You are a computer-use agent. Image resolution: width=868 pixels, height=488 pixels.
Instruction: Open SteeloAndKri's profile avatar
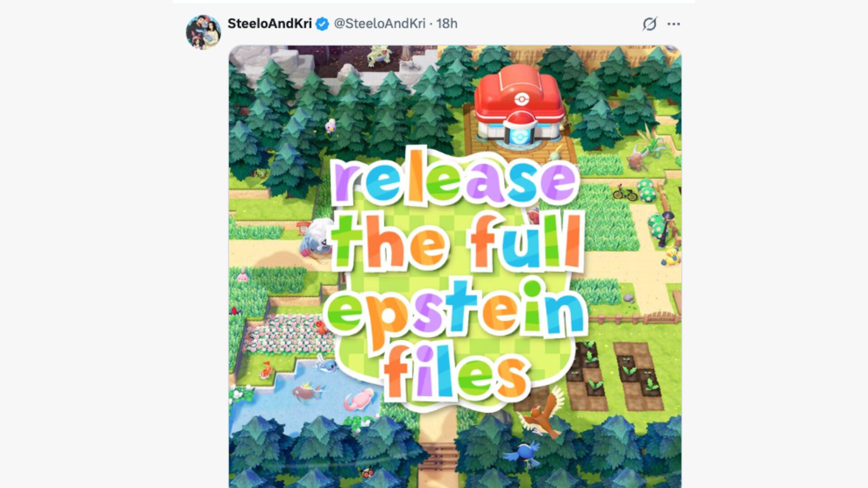pos(203,32)
